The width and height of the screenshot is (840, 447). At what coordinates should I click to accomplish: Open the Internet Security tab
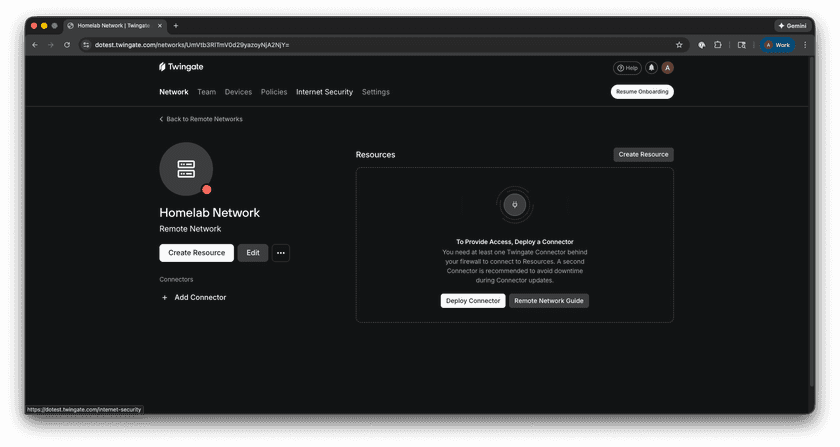point(324,92)
